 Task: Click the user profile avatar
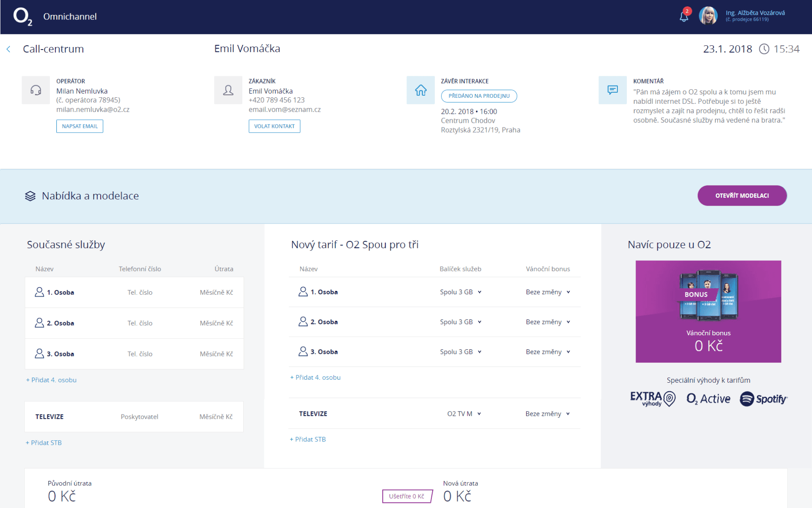point(708,16)
